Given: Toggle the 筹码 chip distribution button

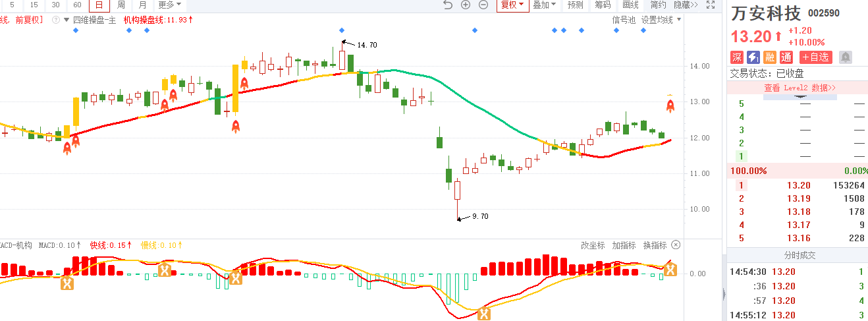Looking at the screenshot, I should (x=603, y=5).
